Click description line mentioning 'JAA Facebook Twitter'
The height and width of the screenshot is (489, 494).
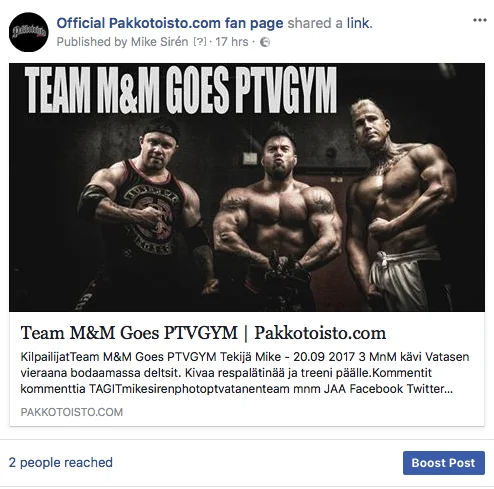(x=237, y=389)
